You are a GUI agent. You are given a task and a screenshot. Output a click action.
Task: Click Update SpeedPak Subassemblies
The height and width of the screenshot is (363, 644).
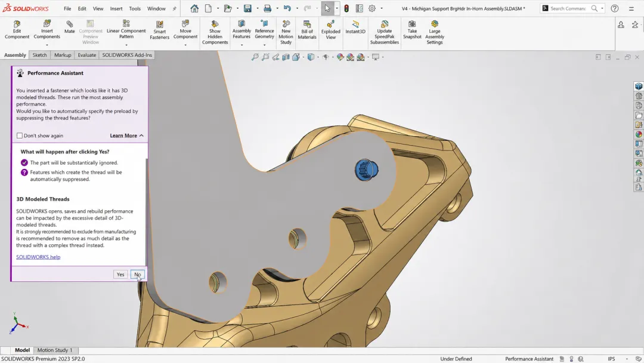tap(385, 32)
